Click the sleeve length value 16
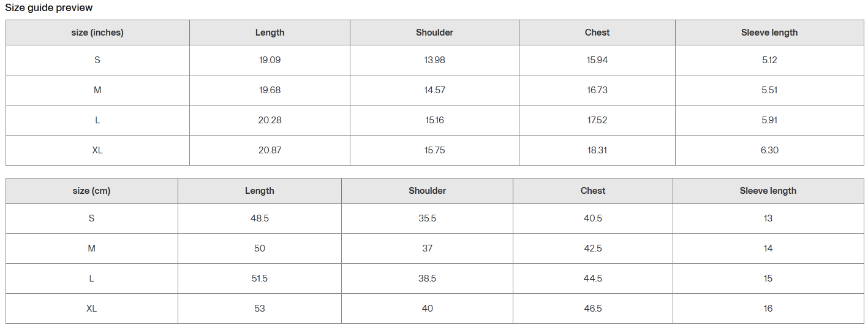Viewport: 868px width, 330px height. coord(768,309)
